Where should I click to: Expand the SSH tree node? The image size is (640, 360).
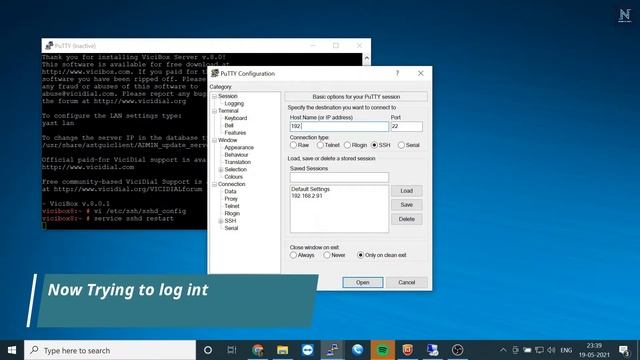[x=221, y=221]
